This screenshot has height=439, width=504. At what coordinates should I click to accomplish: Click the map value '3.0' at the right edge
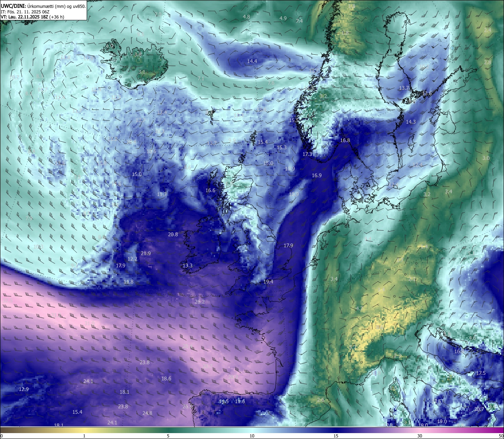[x=486, y=158]
